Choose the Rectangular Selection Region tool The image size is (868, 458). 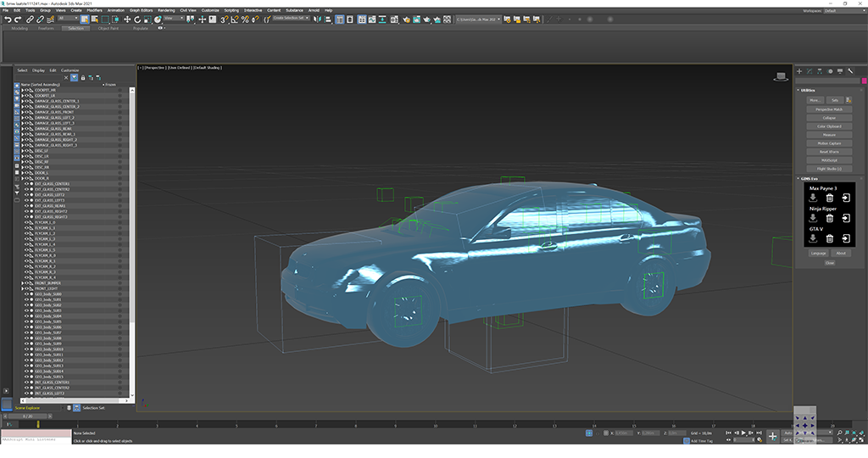[105, 20]
